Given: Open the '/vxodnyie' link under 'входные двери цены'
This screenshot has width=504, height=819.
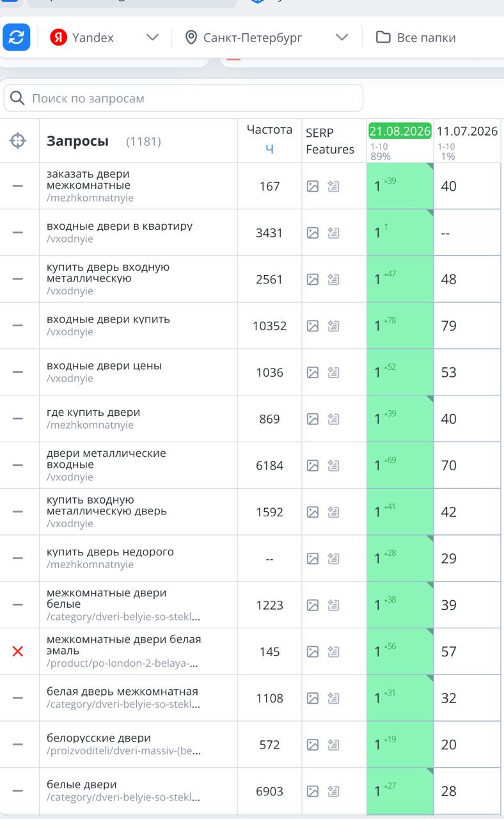Looking at the screenshot, I should (x=70, y=378).
